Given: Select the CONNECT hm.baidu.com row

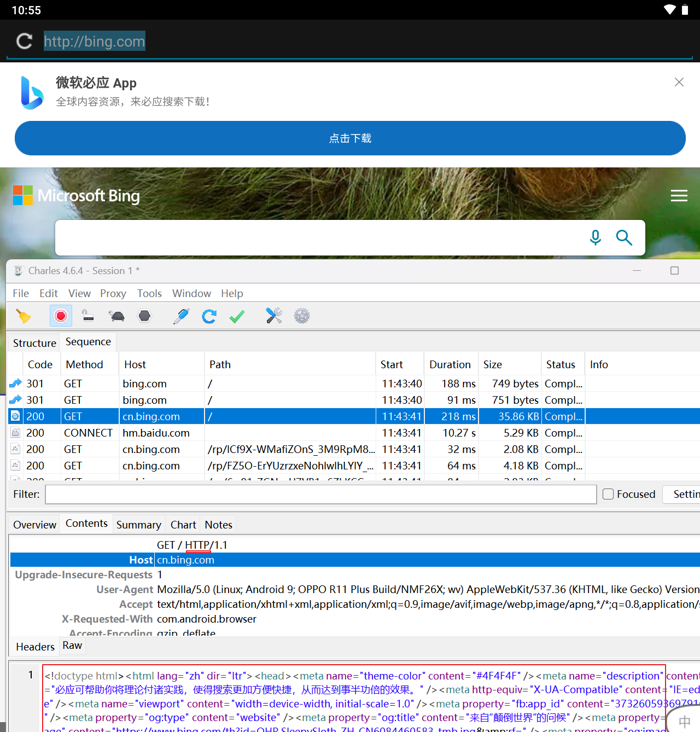Looking at the screenshot, I should pyautogui.click(x=353, y=433).
